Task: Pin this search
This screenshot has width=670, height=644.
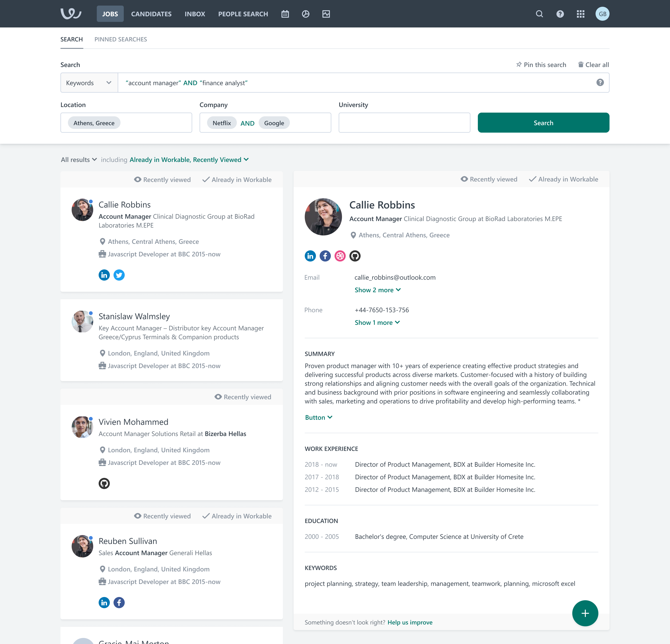Action: (541, 65)
